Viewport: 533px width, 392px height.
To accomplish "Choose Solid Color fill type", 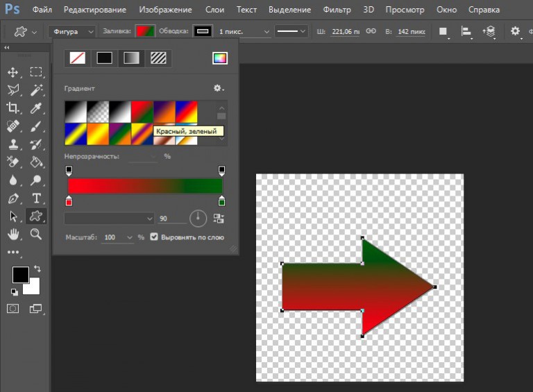I will pyautogui.click(x=104, y=58).
